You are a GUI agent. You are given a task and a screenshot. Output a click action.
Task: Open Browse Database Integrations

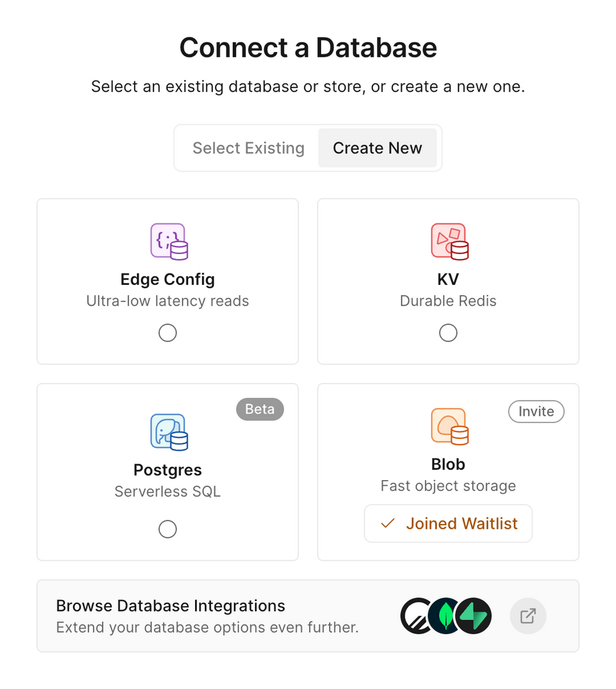tap(169, 605)
